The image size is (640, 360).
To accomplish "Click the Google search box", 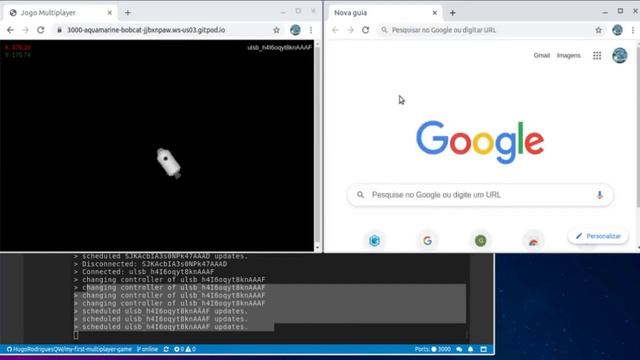I will coord(480,195).
